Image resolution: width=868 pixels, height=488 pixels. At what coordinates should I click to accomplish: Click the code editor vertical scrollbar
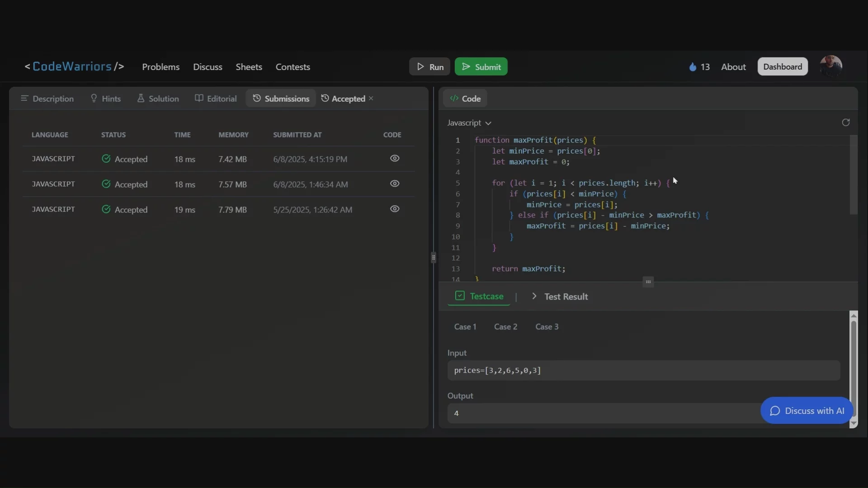click(x=854, y=175)
